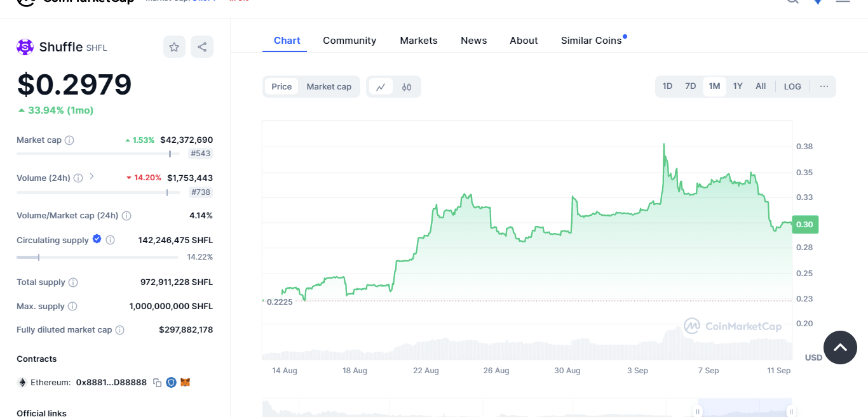The height and width of the screenshot is (417, 868).
Task: Click 22 Aug date label on chart
Action: tap(426, 371)
